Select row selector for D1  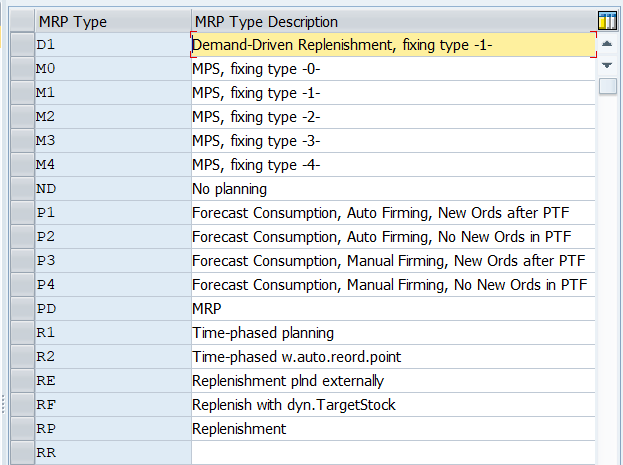tap(22, 45)
